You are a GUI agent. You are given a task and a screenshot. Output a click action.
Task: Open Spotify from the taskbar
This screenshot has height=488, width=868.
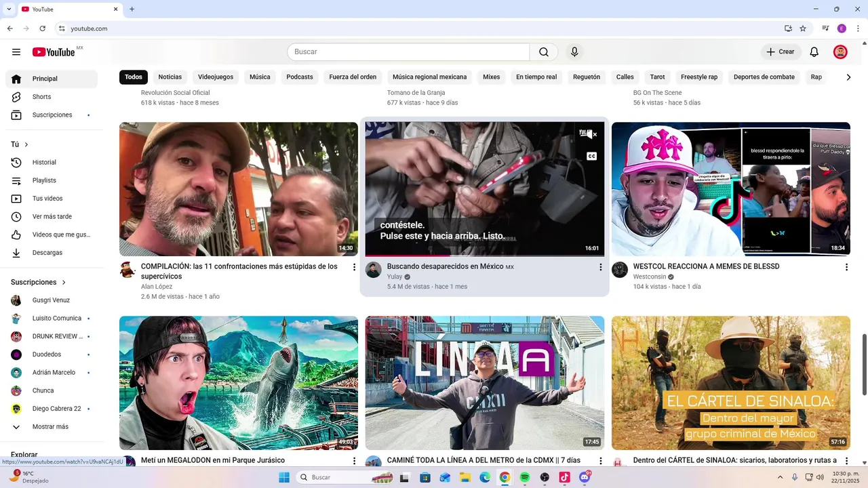(525, 478)
